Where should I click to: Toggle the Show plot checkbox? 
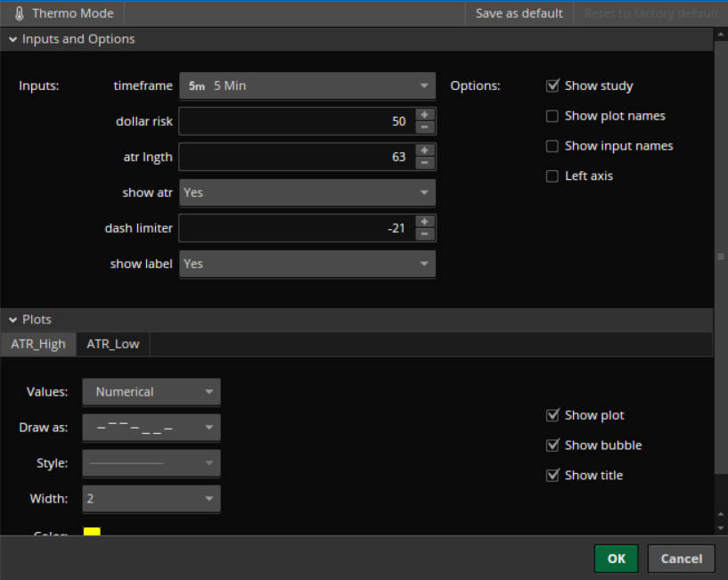[x=552, y=414]
